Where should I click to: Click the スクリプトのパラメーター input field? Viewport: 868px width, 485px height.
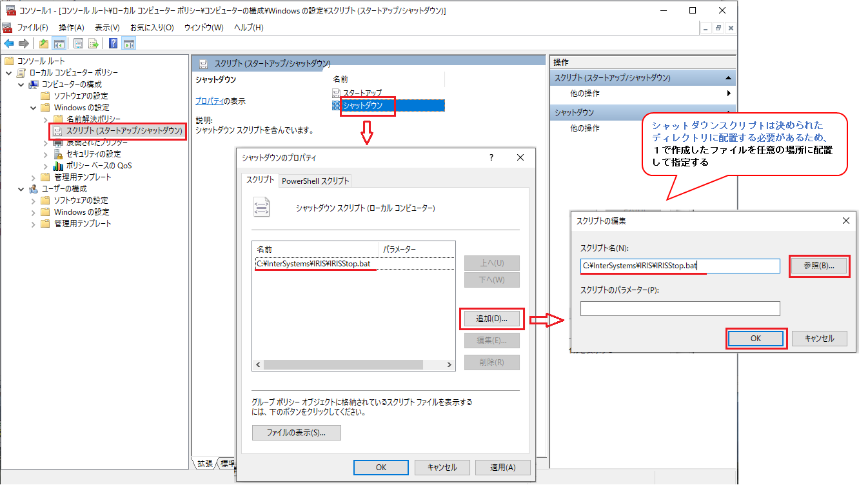tap(680, 309)
